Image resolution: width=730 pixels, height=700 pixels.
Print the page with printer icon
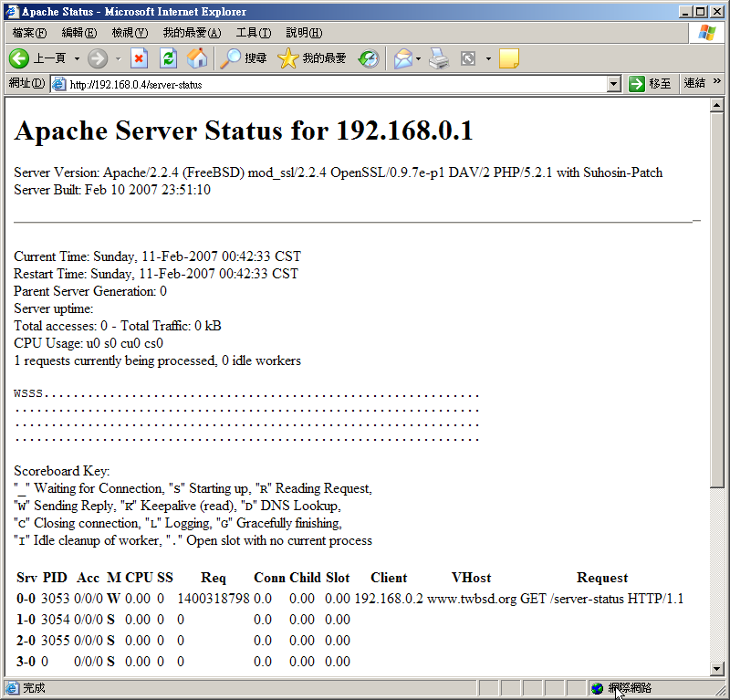(x=439, y=58)
